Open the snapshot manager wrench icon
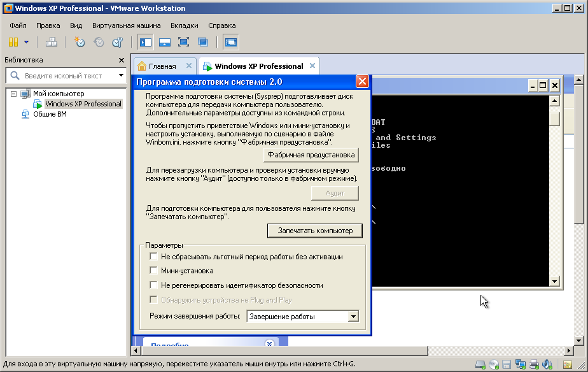This screenshot has height=372, width=588. point(117,42)
